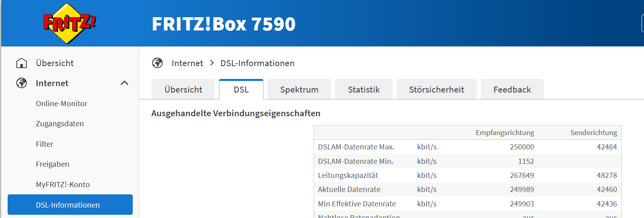The height and width of the screenshot is (218, 644).
Task: Click the house icon beside Übersicht
Action: click(x=22, y=63)
